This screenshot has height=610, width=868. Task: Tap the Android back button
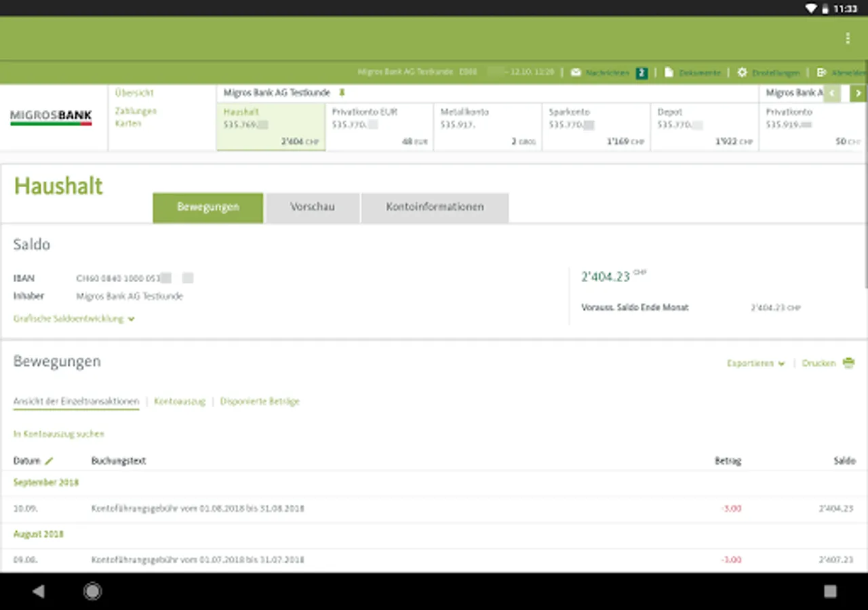(x=39, y=591)
